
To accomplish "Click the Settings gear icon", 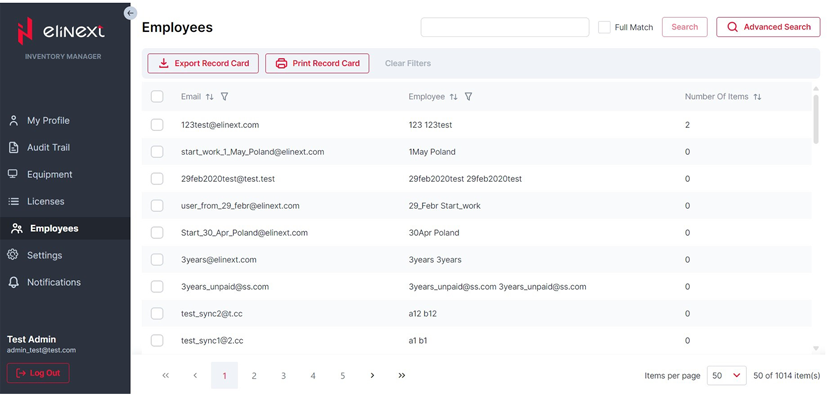I will [x=13, y=255].
